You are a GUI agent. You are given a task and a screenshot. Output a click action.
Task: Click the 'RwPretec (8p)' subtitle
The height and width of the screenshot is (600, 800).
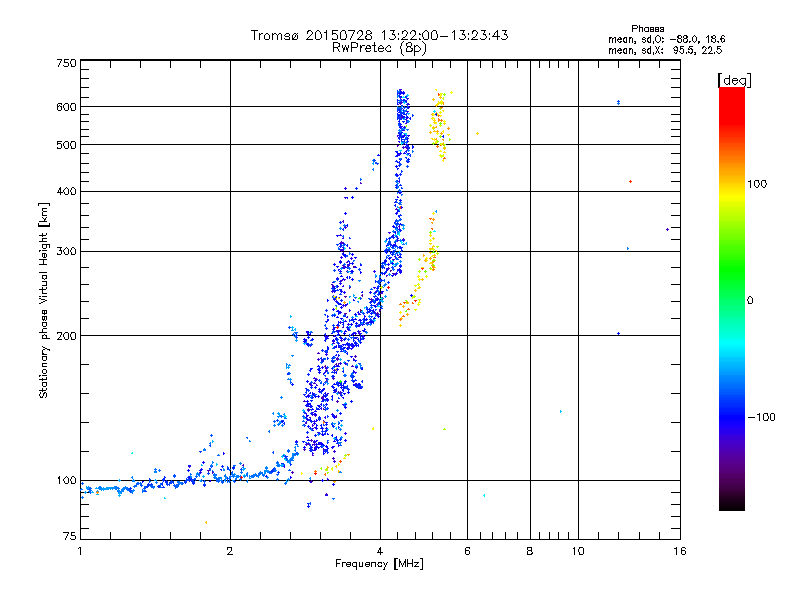click(x=379, y=48)
